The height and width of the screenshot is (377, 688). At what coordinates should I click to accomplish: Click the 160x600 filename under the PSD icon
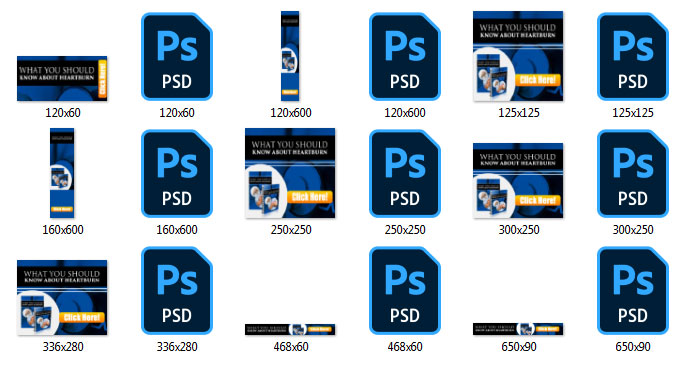coord(177,230)
